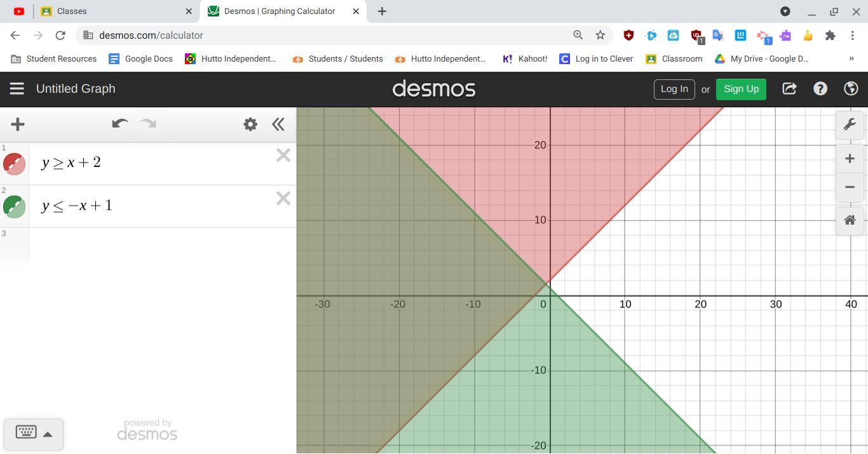Open second Hutto Independent bookmark

[440, 59]
